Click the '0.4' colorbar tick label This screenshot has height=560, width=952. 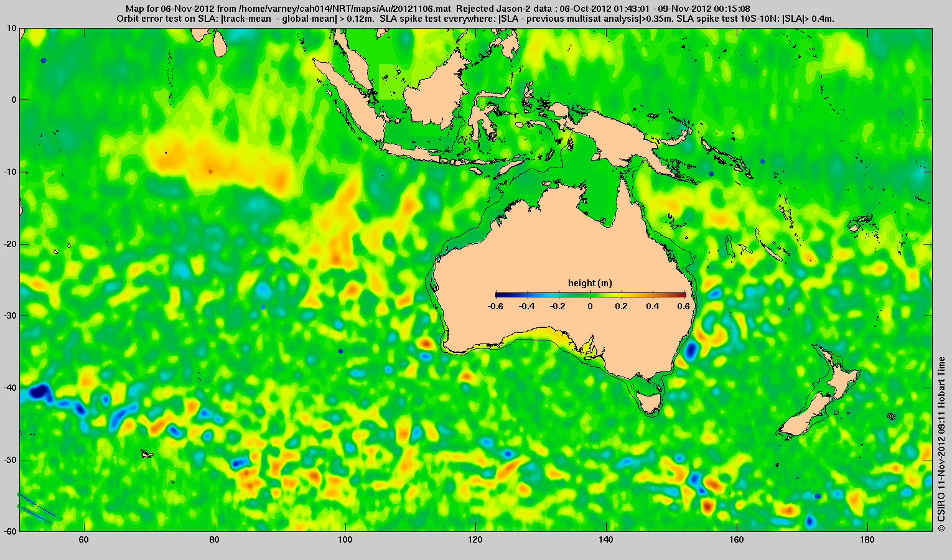pyautogui.click(x=653, y=306)
